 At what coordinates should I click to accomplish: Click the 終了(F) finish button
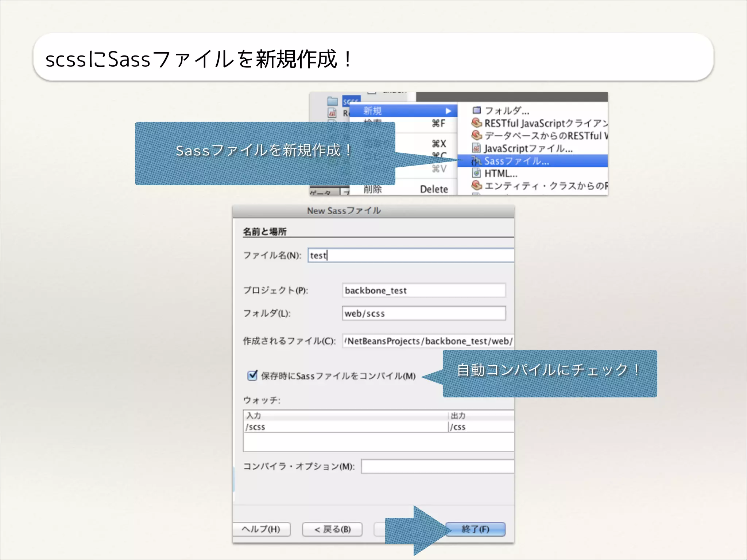point(476,529)
